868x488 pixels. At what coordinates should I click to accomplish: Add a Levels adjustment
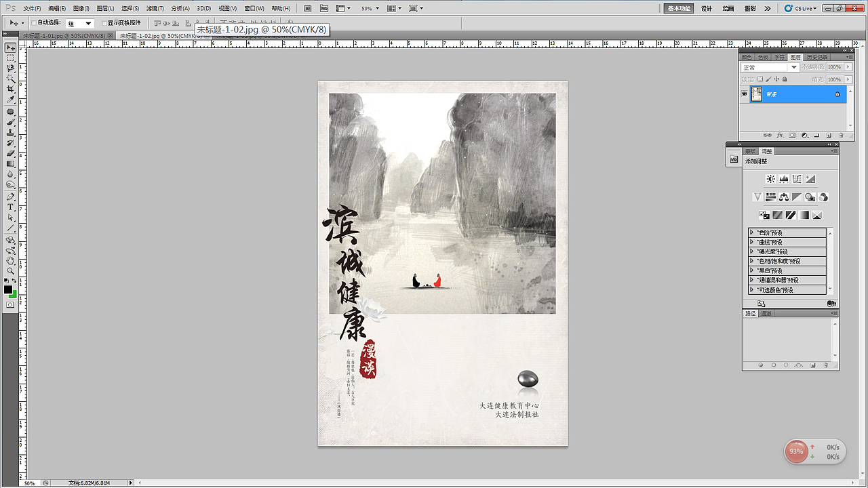tap(784, 179)
